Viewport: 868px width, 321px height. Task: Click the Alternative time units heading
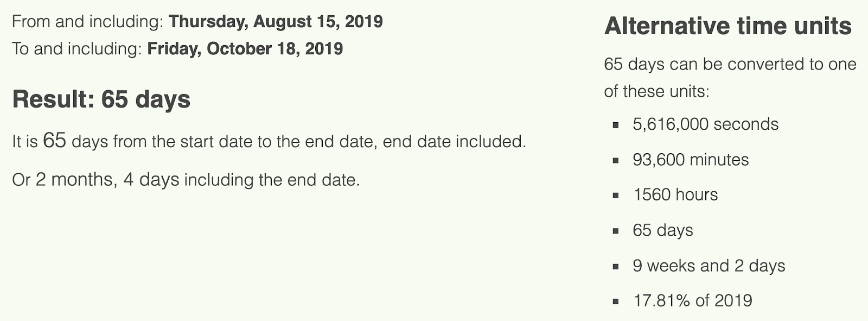click(728, 26)
